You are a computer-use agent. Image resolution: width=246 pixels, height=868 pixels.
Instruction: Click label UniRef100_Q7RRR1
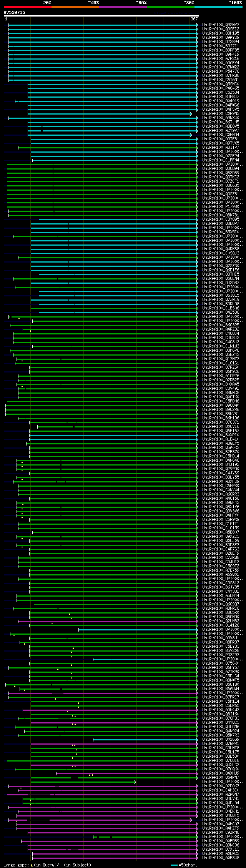point(221,743)
